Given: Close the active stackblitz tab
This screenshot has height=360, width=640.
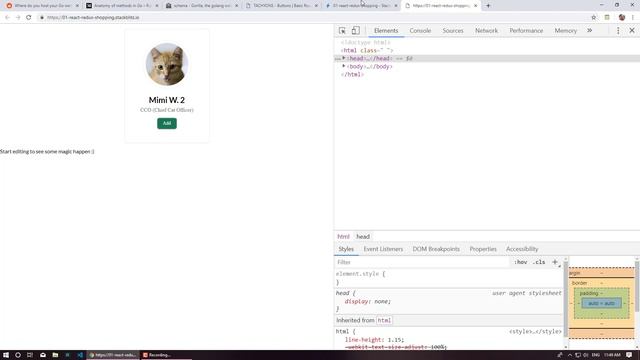Looking at the screenshot, I should tap(476, 6).
